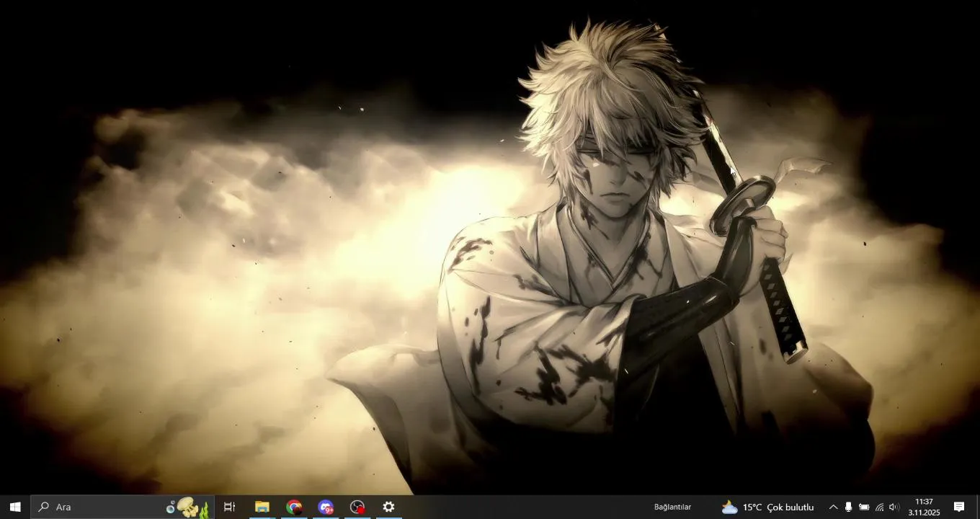Expand the hidden system tray icons chevron
The width and height of the screenshot is (980, 519).
pos(834,507)
